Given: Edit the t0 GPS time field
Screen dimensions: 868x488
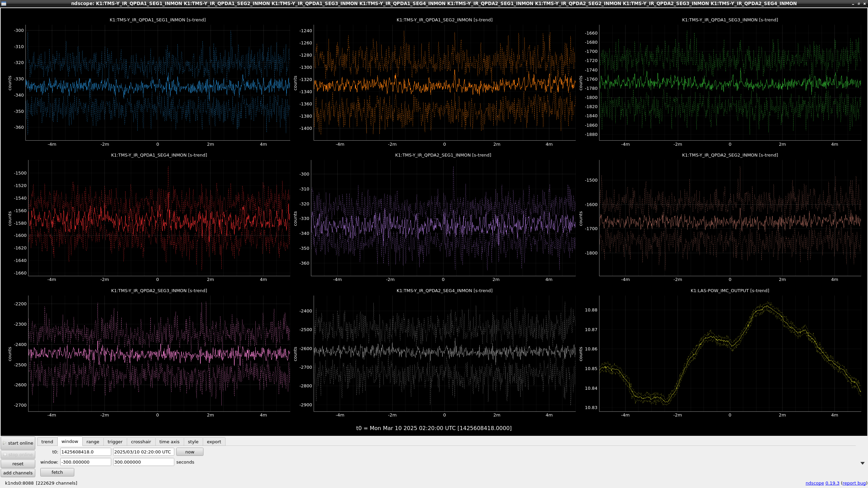Looking at the screenshot, I should [x=86, y=452].
